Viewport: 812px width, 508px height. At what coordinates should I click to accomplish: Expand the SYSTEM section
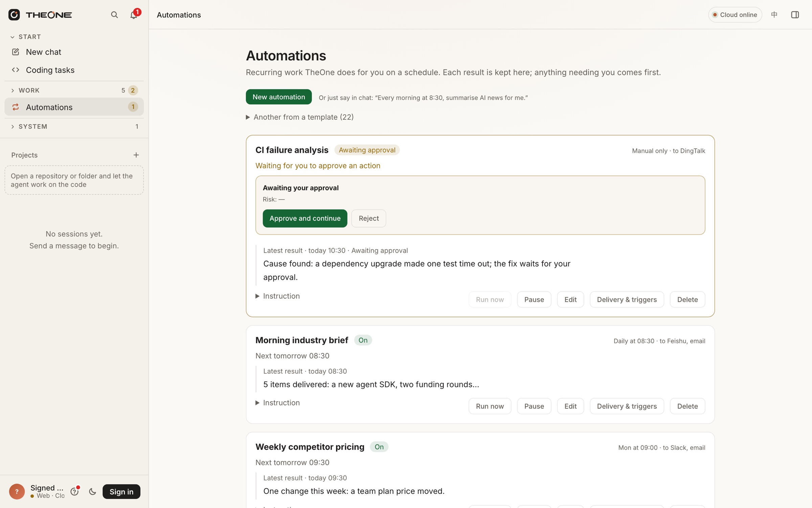pos(74,127)
